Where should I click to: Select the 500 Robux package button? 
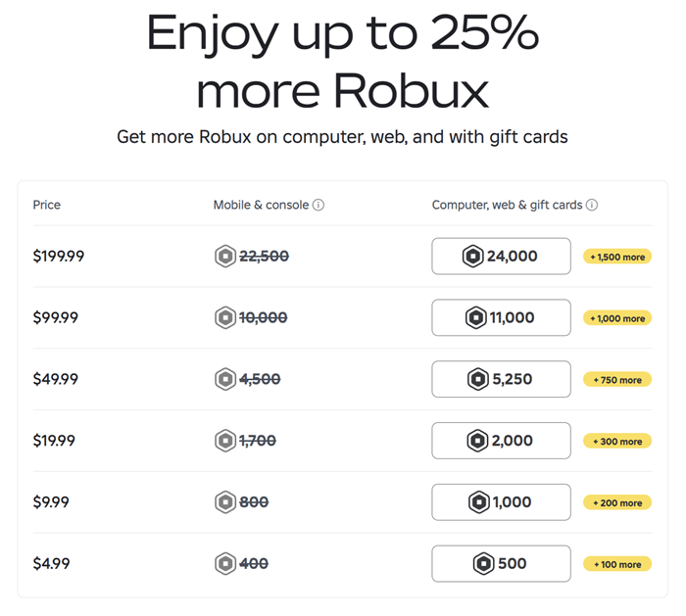501,564
